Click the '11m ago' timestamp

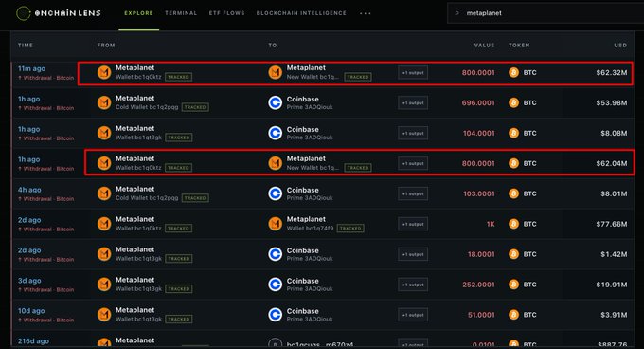[x=31, y=68]
